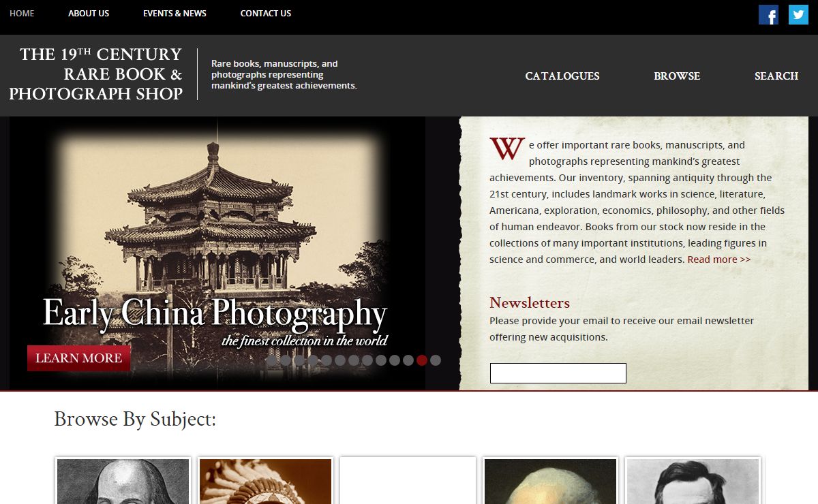The image size is (818, 504).
Task: Go to the Home menu item
Action: click(x=22, y=13)
